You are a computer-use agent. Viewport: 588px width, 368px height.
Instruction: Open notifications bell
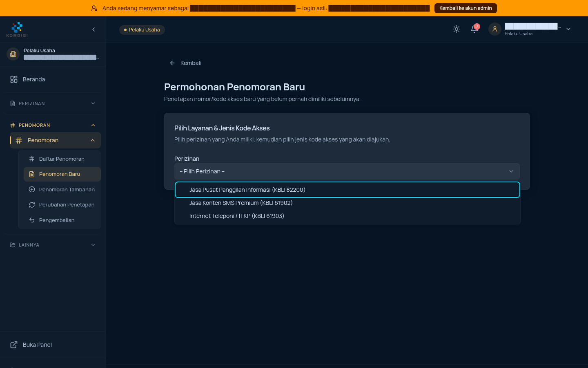tap(474, 29)
